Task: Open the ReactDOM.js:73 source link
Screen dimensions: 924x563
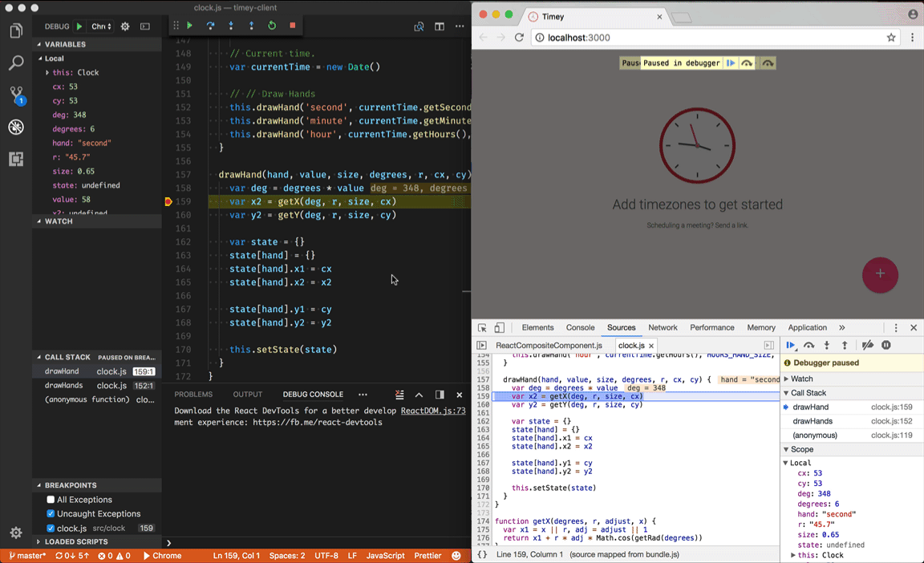Action: pos(433,411)
